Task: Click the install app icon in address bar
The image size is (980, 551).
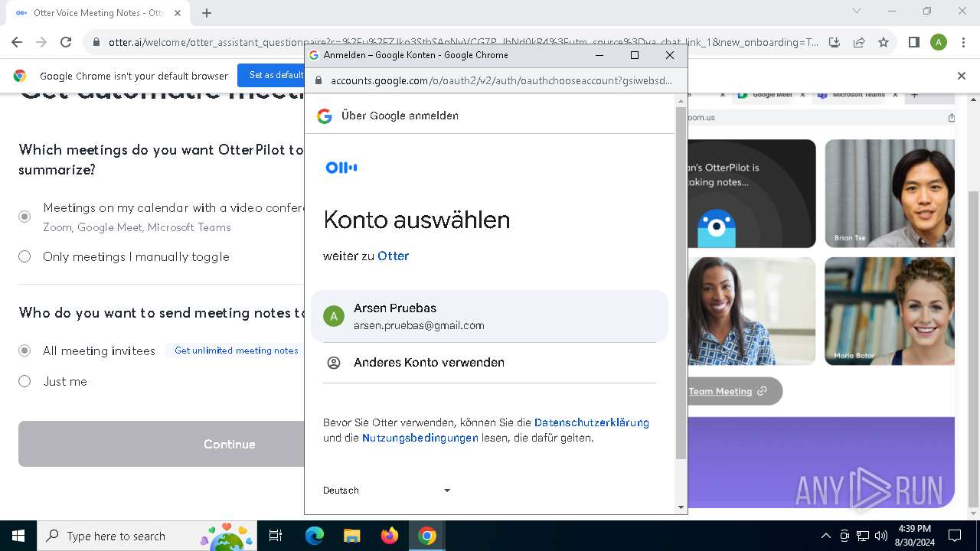Action: click(x=835, y=42)
